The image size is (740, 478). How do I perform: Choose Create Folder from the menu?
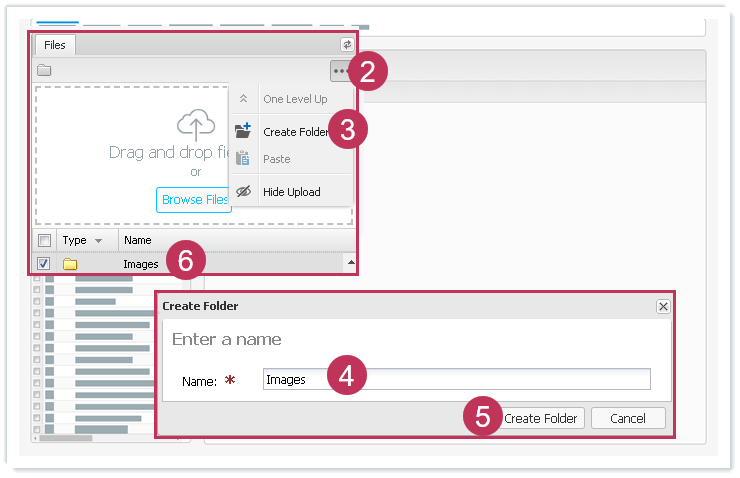(x=295, y=132)
